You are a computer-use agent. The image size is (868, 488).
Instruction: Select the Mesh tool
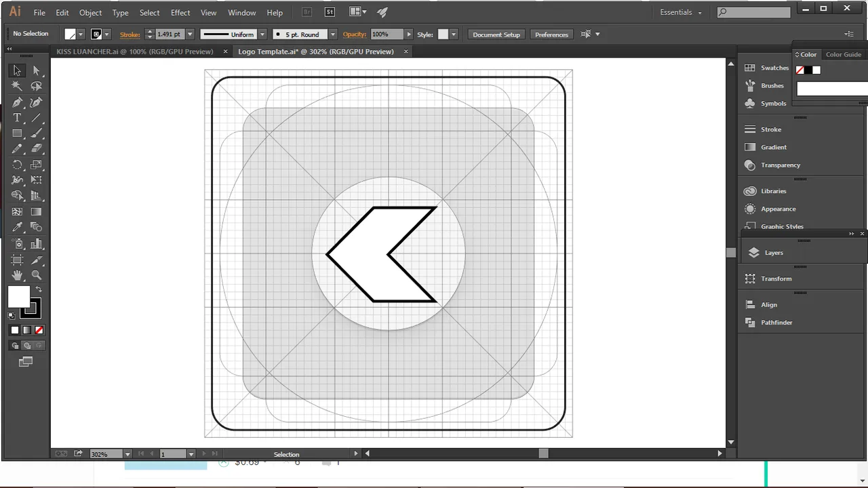click(17, 212)
